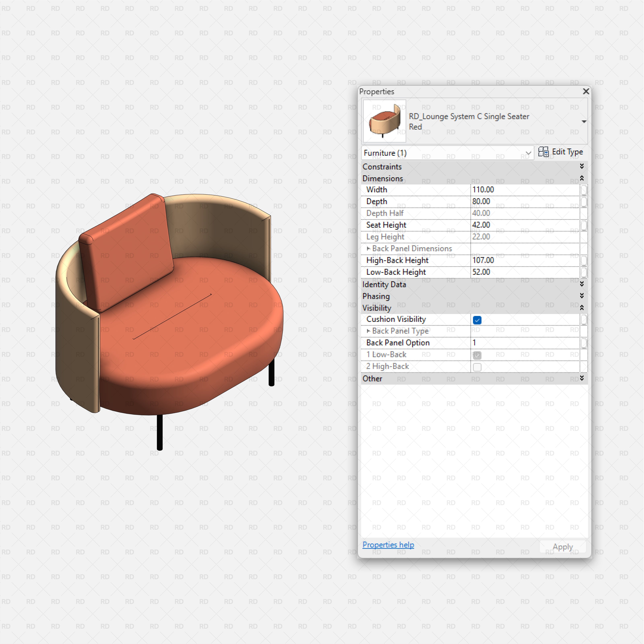Open the Edit Type dialog
This screenshot has height=644, width=644.
566,152
